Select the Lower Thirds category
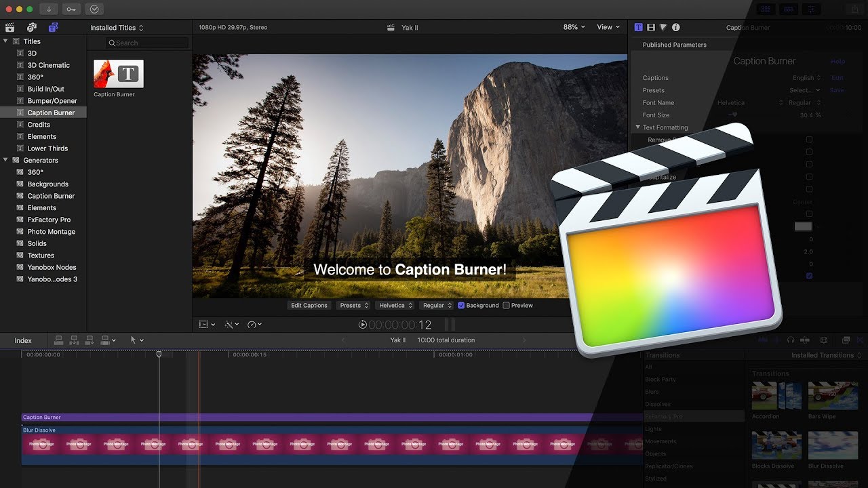The image size is (868, 488). (x=47, y=148)
